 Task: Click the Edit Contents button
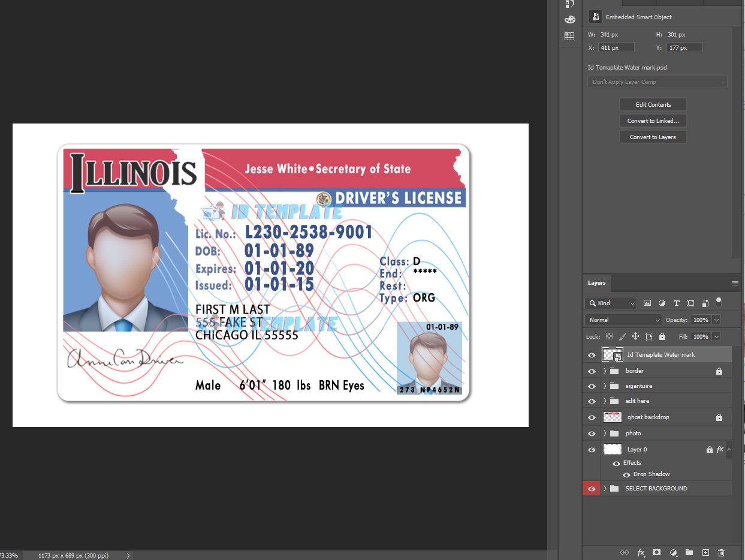tap(653, 104)
